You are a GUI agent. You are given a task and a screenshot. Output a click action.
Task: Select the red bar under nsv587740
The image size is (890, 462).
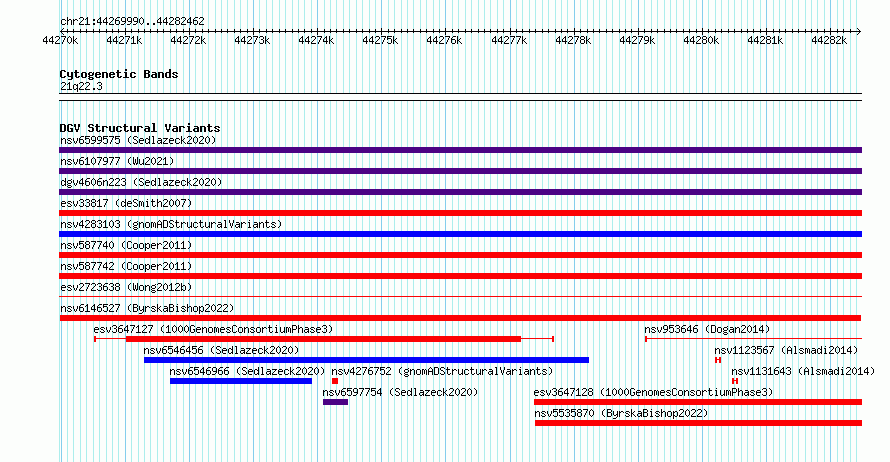460,255
